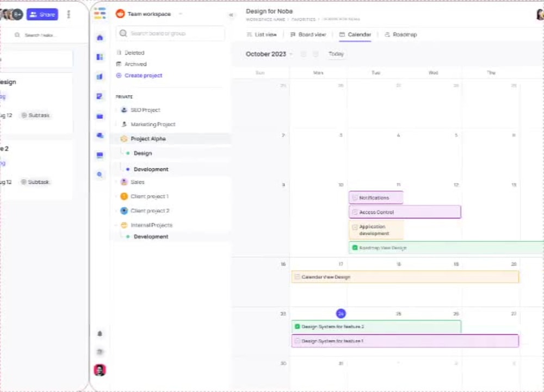This screenshot has height=392, width=544.
Task: Go to next month arrow
Action: coord(316,54)
